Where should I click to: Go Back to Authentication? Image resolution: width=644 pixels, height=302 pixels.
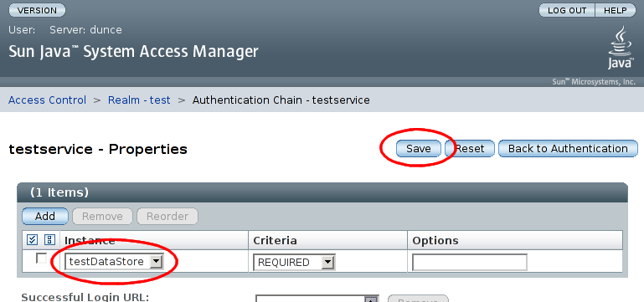point(568,149)
